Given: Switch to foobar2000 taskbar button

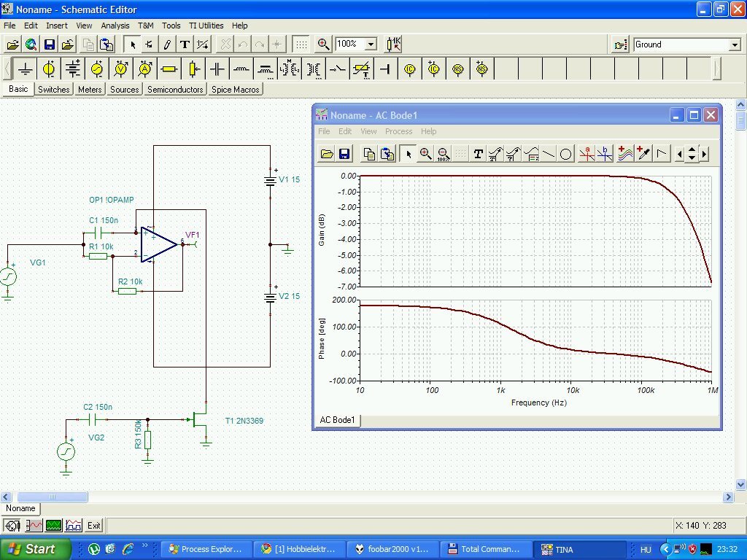Looking at the screenshot, I should point(392,550).
